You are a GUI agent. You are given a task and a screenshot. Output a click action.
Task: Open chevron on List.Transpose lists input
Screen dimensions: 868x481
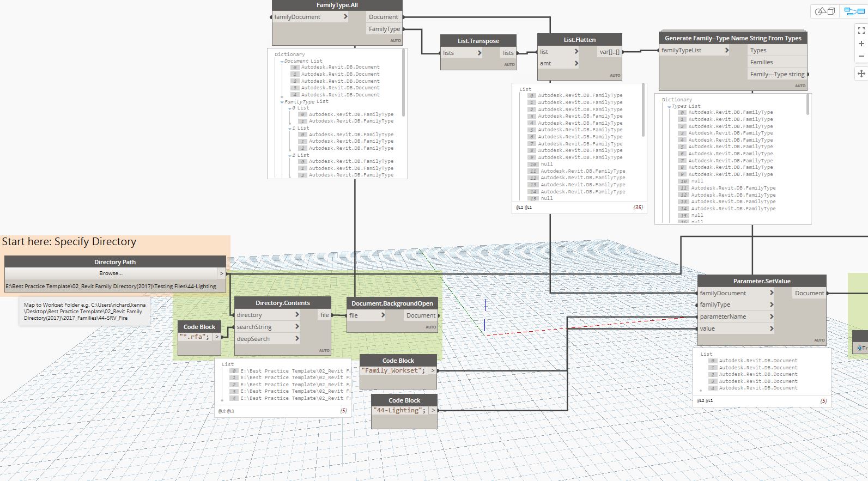pos(479,53)
